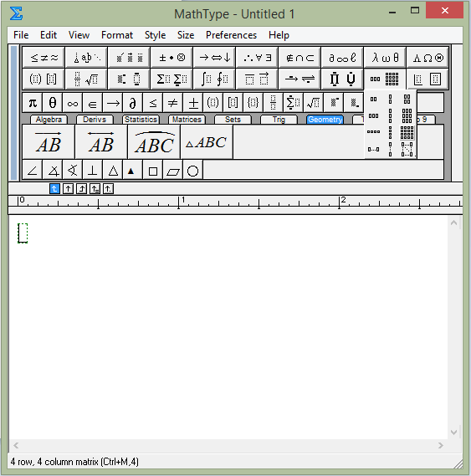Switch to the Statistics tab
The width and height of the screenshot is (471, 476).
(x=141, y=120)
